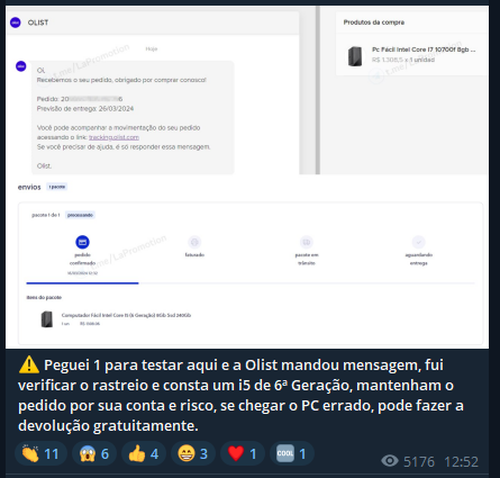
Task: Click the pedido confirmado step icon
Action: tap(83, 242)
